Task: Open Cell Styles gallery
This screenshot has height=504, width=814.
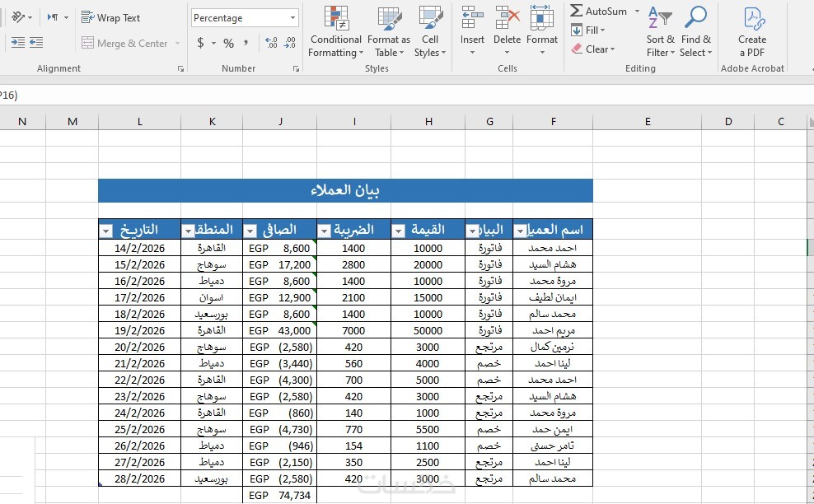Action: coord(430,32)
